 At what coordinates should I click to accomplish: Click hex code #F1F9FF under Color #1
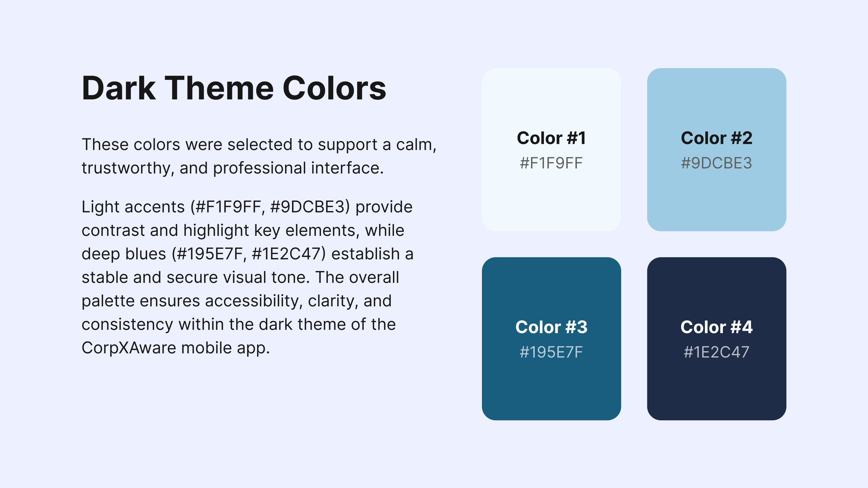[x=551, y=163]
